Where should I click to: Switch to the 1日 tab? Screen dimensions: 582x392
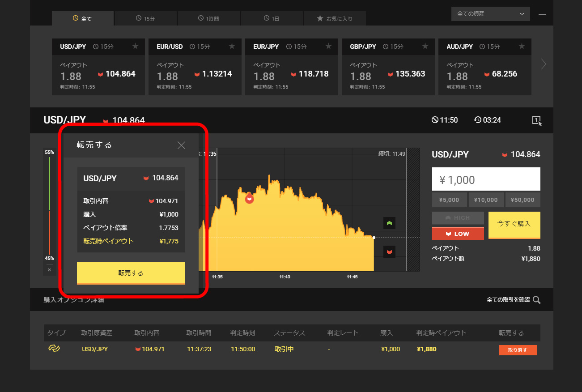(272, 18)
